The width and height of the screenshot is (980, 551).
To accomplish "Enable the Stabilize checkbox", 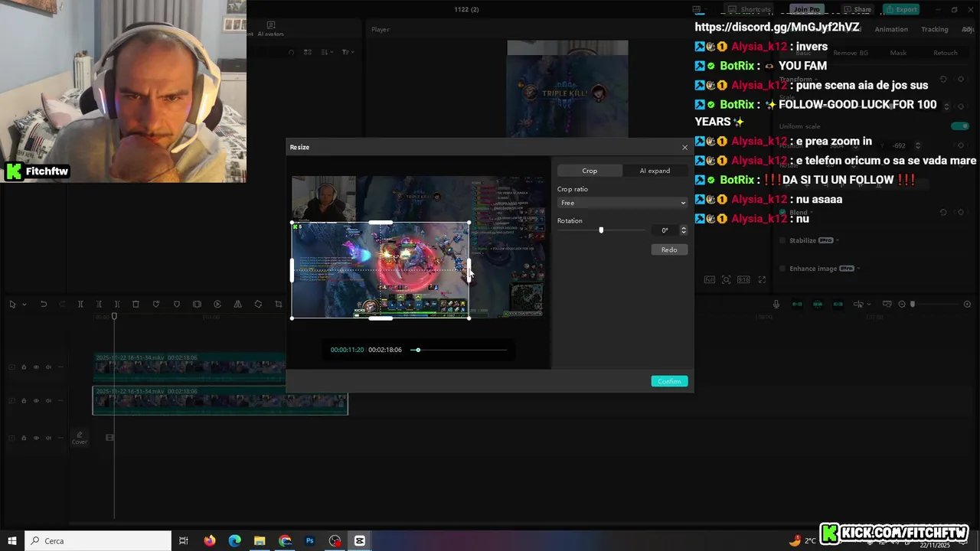I will [x=782, y=240].
